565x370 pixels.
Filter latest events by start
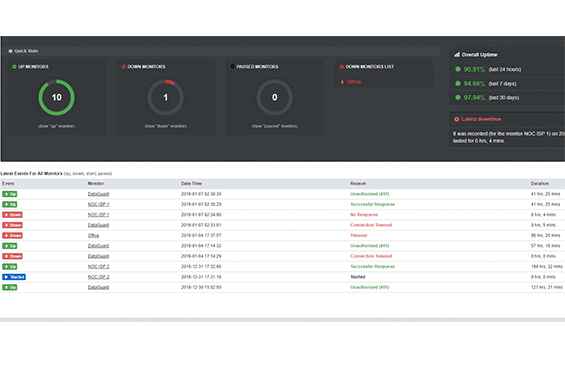tap(91, 174)
